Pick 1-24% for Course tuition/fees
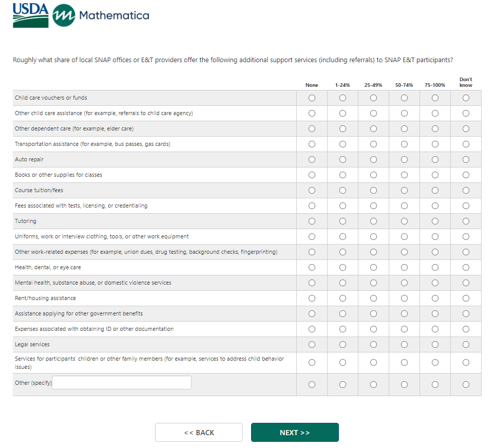 click(x=342, y=191)
